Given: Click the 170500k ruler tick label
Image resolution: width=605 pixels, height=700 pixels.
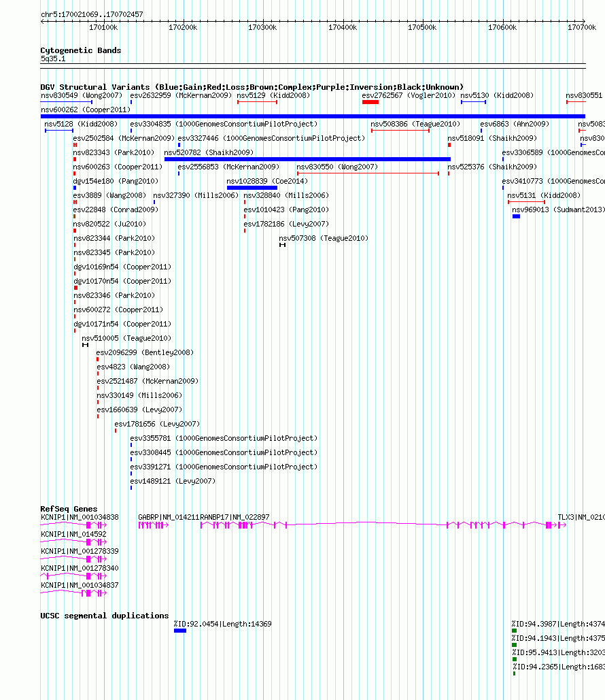Looking at the screenshot, I should (x=422, y=27).
